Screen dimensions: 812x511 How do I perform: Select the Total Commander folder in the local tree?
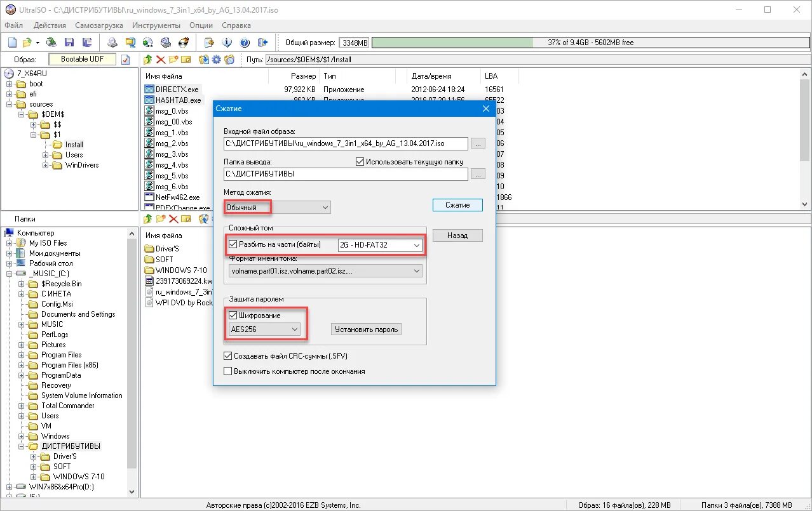point(67,406)
